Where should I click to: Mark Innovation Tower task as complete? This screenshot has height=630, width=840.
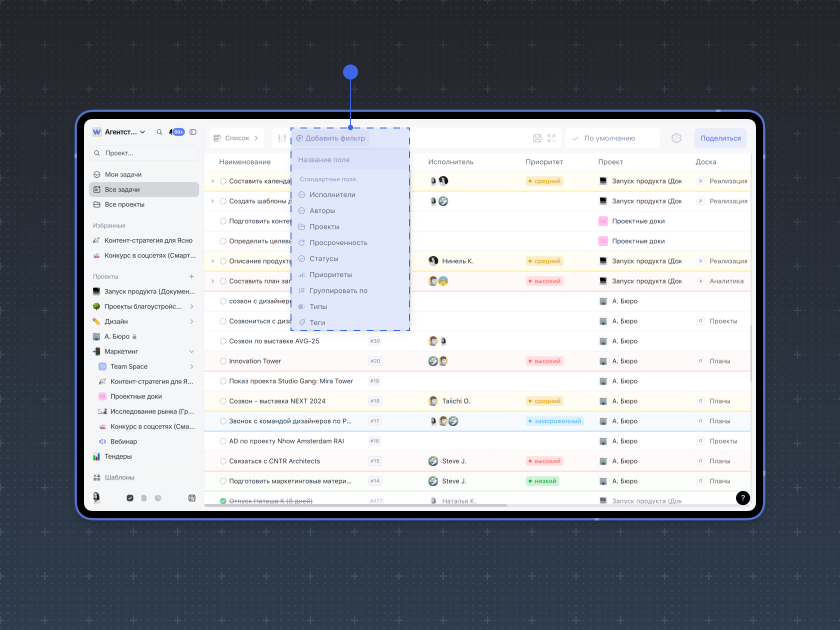[223, 361]
